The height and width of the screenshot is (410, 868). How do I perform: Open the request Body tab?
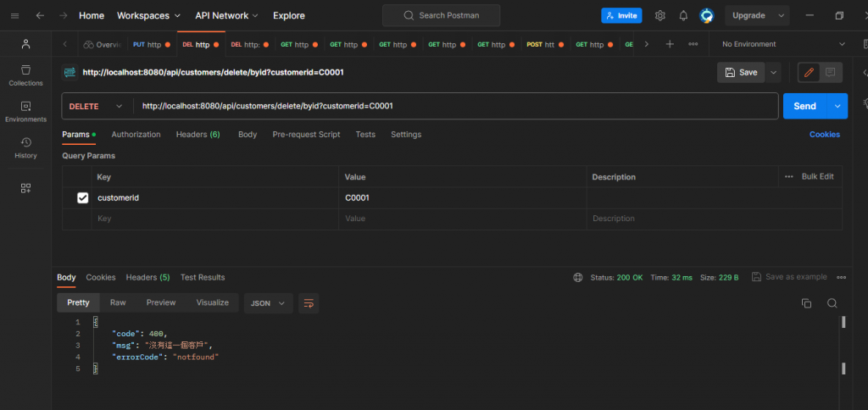[248, 135]
